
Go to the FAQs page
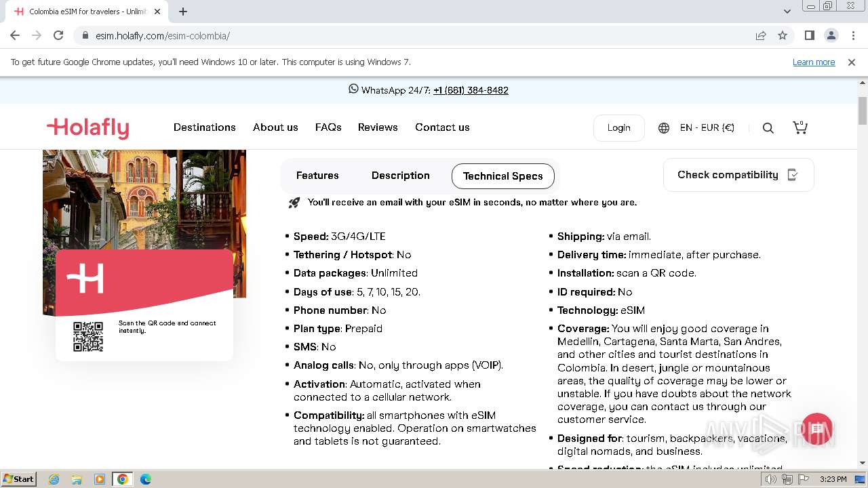pyautogui.click(x=328, y=127)
